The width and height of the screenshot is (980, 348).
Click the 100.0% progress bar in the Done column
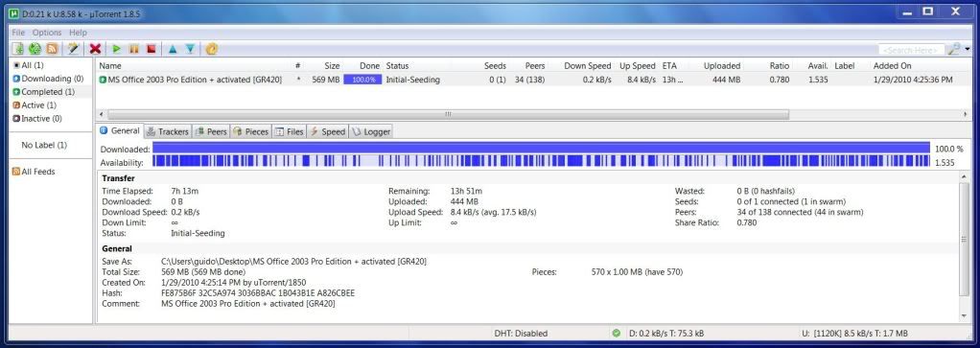[362, 80]
